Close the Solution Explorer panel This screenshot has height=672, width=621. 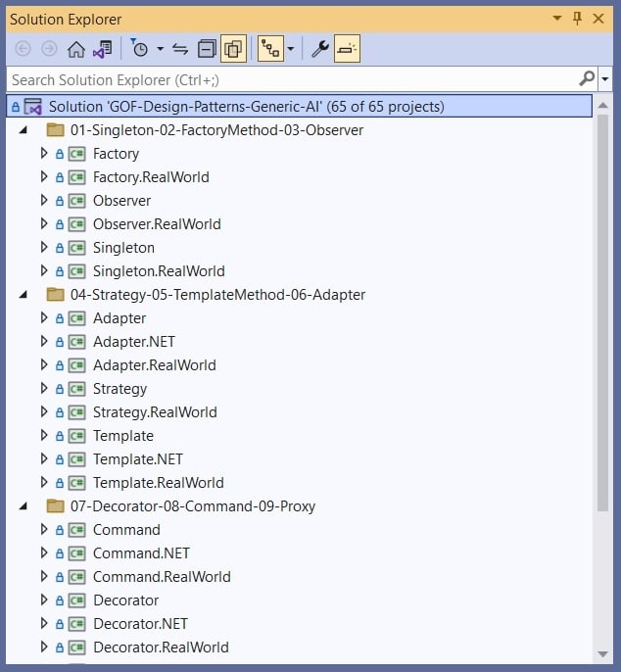click(x=598, y=19)
